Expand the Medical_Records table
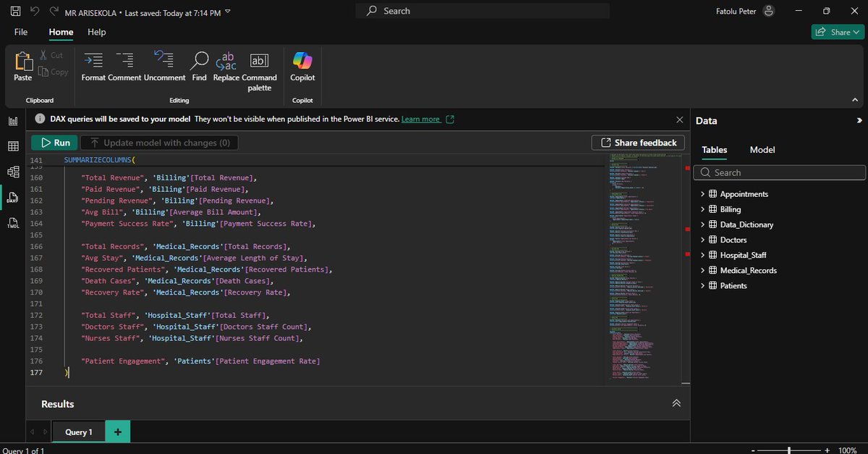The width and height of the screenshot is (868, 454). [702, 270]
